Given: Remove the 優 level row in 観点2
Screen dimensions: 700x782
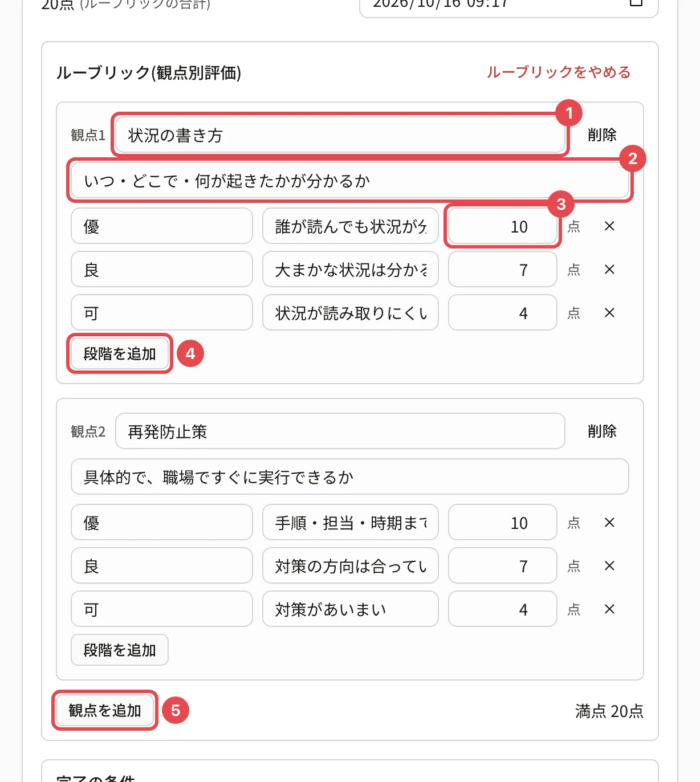Looking at the screenshot, I should click(609, 523).
